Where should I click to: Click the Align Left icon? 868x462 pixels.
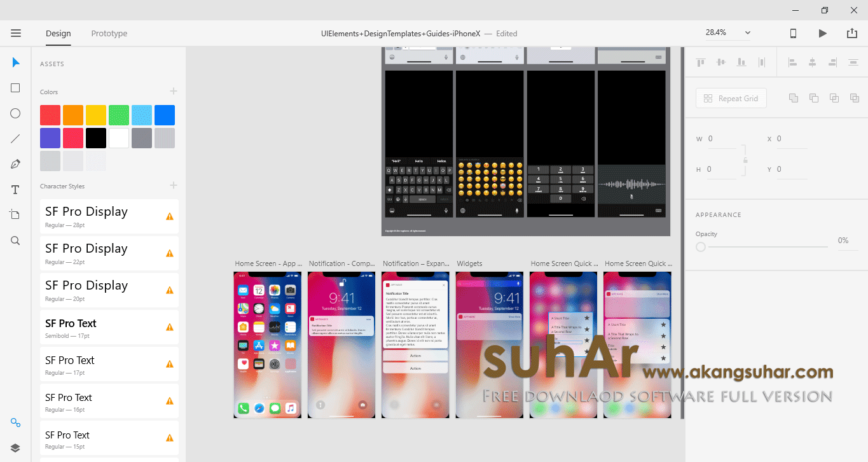[792, 62]
